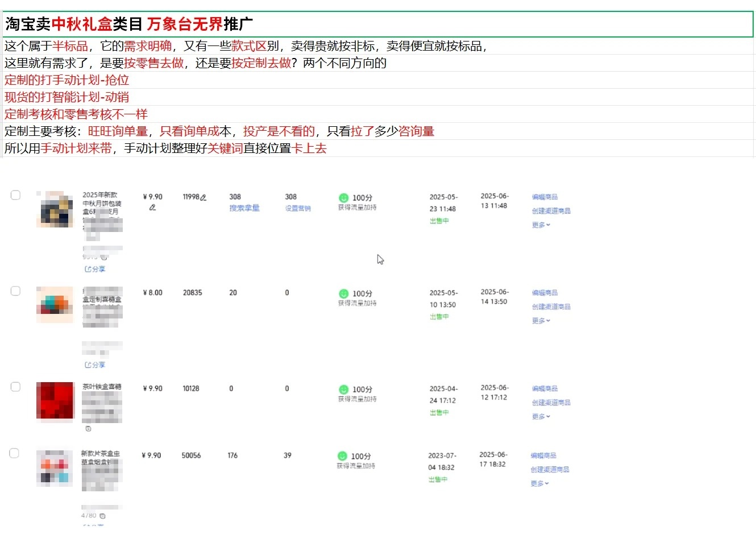Click the line starting 定制主要考核
Image resolution: width=756 pixels, height=559 pixels.
point(219,131)
